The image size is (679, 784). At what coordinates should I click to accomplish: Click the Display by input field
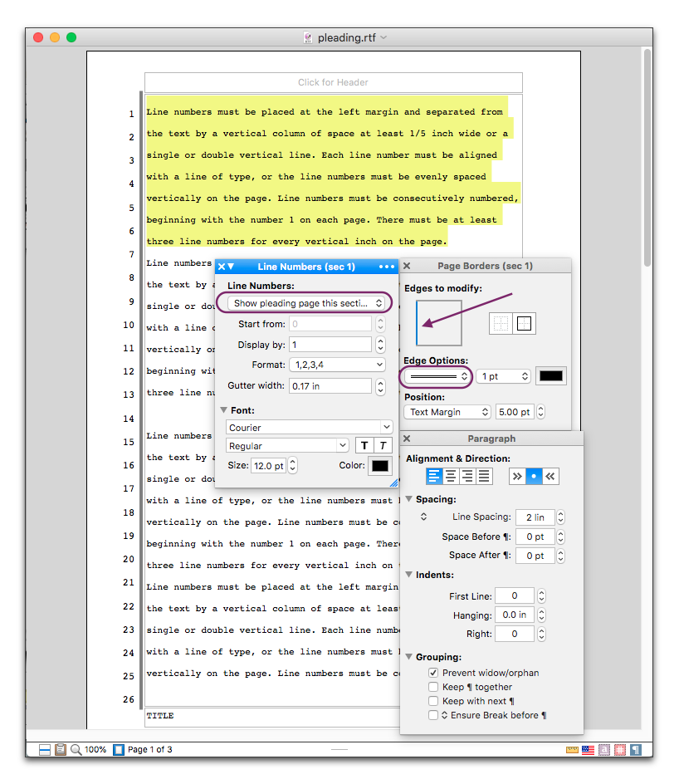[330, 345]
